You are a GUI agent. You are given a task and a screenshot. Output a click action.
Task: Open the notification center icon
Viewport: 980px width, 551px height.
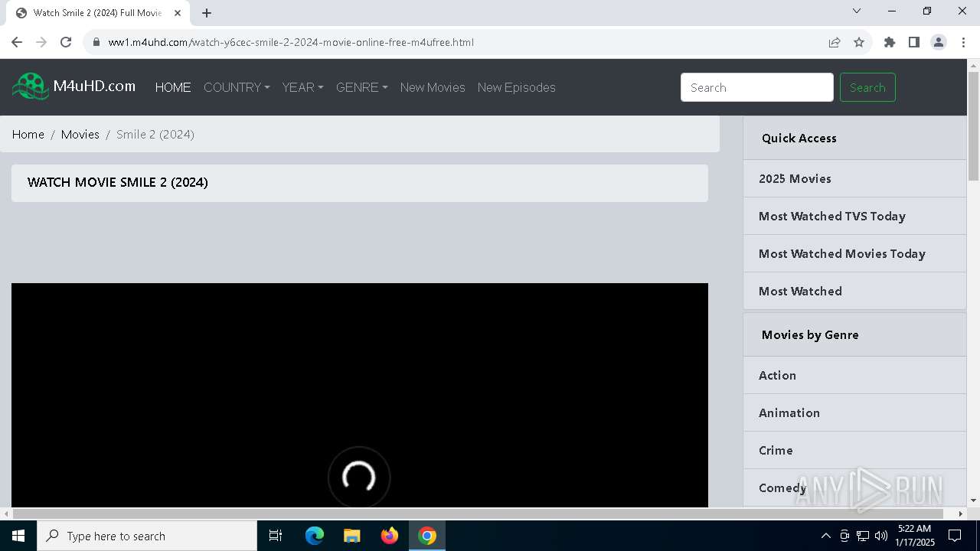[x=955, y=536]
